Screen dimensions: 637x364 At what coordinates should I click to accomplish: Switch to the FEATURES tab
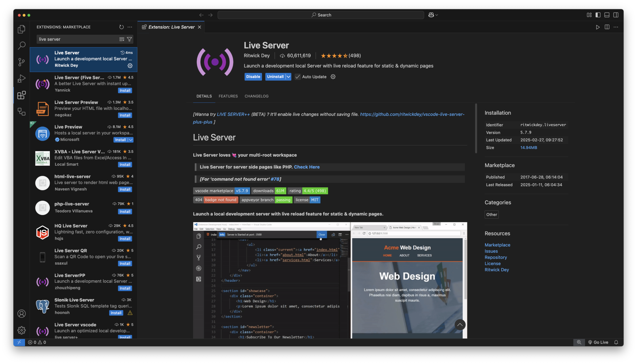pos(228,96)
